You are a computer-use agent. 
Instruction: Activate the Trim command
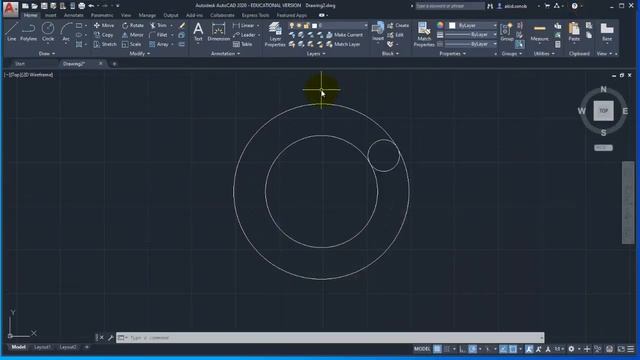pyautogui.click(x=158, y=25)
